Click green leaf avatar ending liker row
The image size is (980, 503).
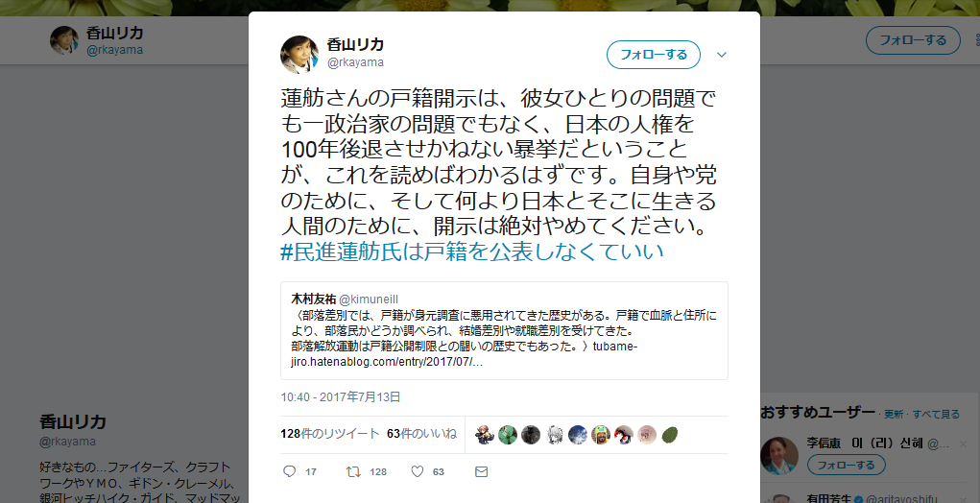(669, 434)
